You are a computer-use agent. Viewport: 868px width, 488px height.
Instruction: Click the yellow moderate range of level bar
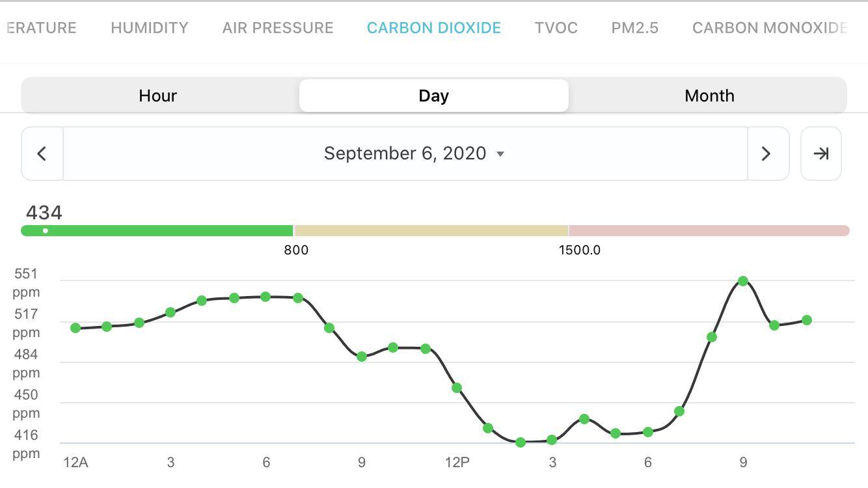pyautogui.click(x=431, y=231)
